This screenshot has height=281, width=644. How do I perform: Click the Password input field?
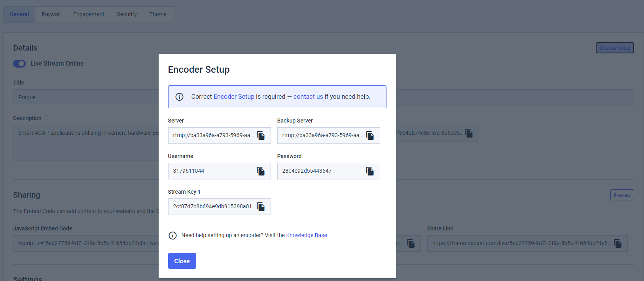[320, 171]
